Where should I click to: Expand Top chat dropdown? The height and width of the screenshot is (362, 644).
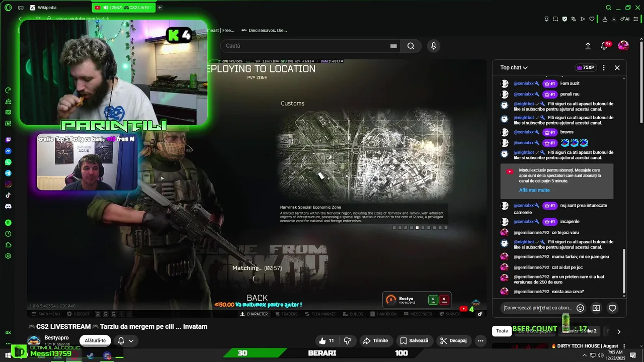click(514, 67)
